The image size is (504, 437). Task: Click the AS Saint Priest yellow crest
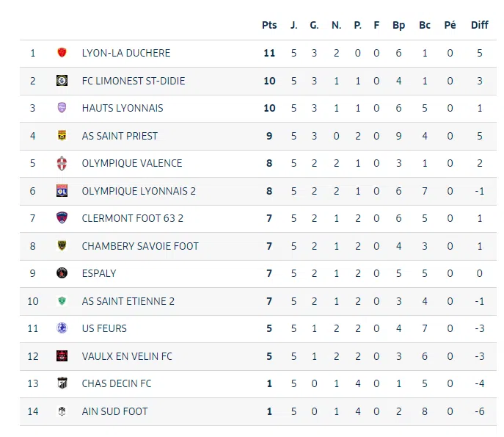click(62, 136)
